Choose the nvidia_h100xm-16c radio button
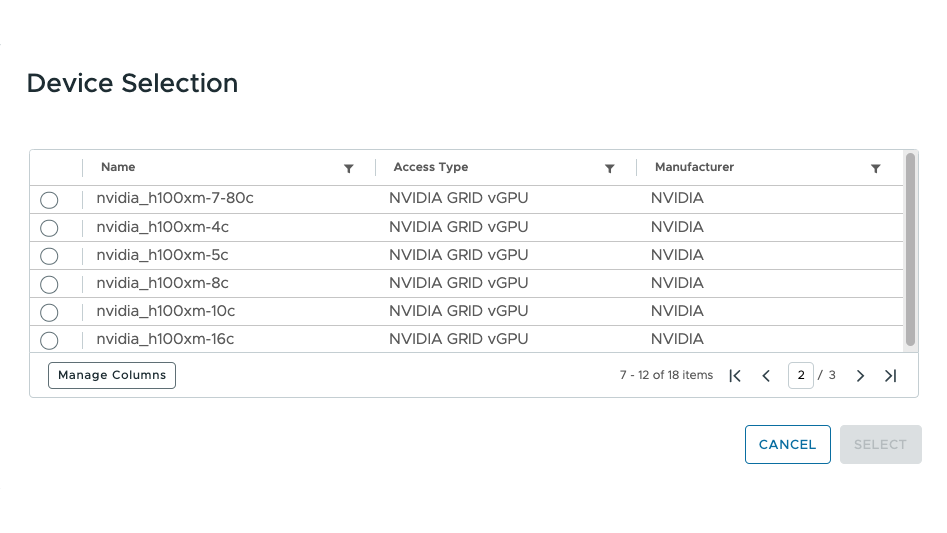Screen dimensions: 947x533 pyautogui.click(x=49, y=340)
